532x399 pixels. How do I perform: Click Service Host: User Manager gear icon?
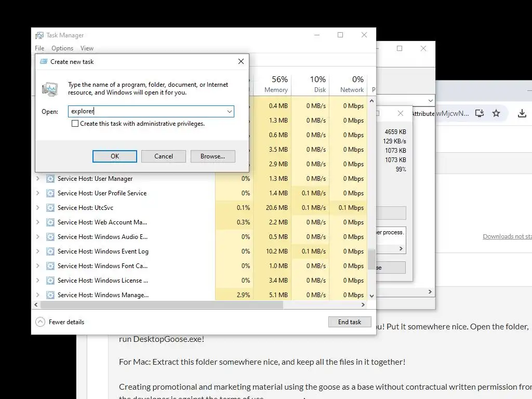point(50,179)
